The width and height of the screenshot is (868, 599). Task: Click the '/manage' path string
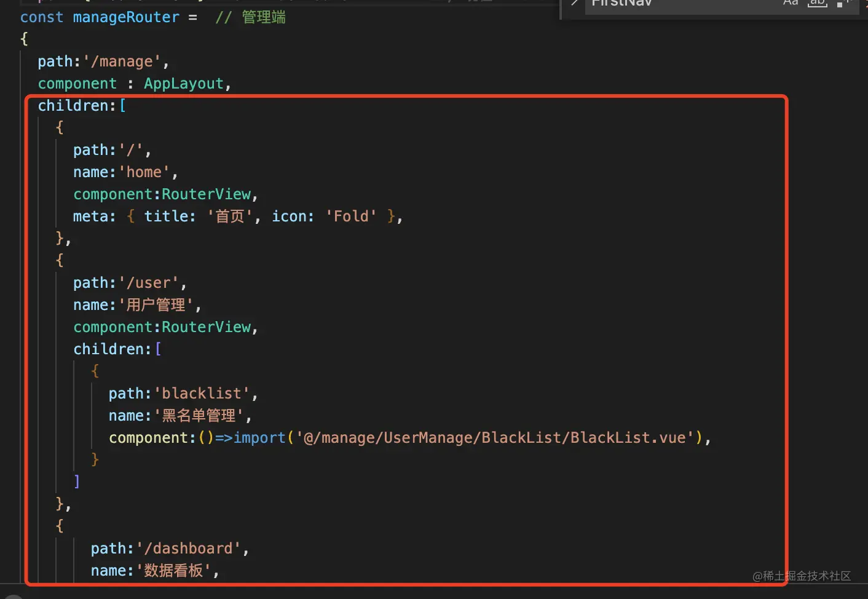click(x=122, y=61)
